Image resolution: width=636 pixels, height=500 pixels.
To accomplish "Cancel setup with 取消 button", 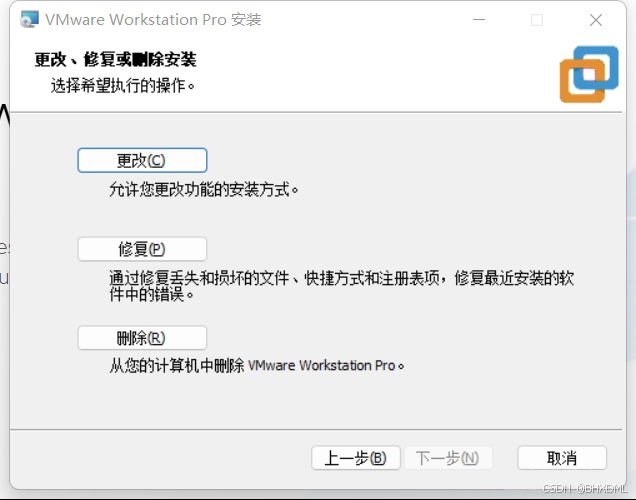I will 562,458.
